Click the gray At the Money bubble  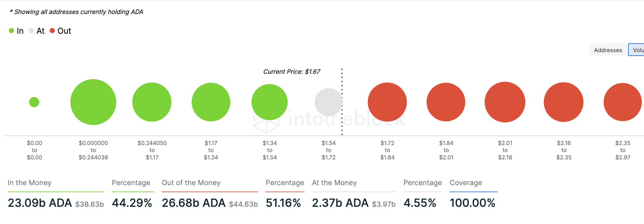(328, 102)
